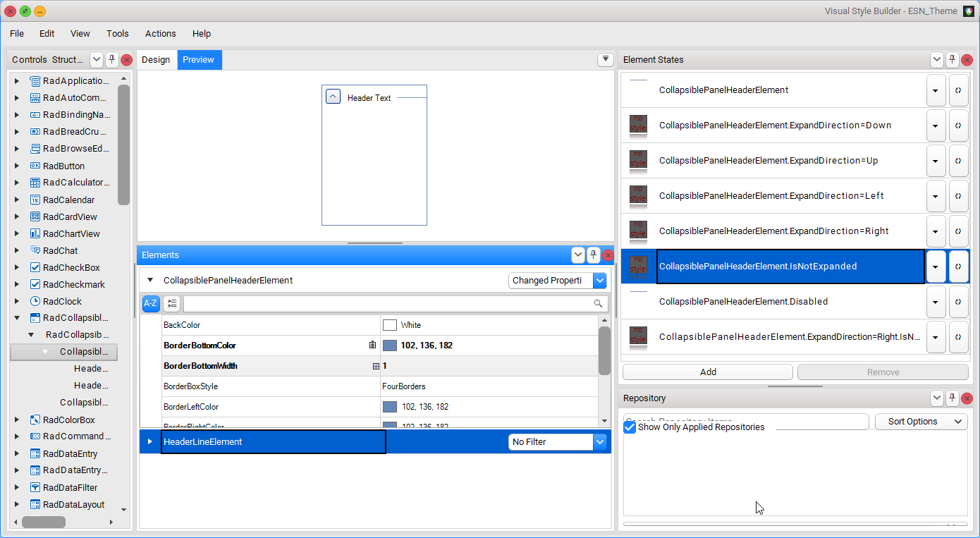This screenshot has width=980, height=538.
Task: Open the Changed Properties filter dropdown
Action: (x=600, y=281)
